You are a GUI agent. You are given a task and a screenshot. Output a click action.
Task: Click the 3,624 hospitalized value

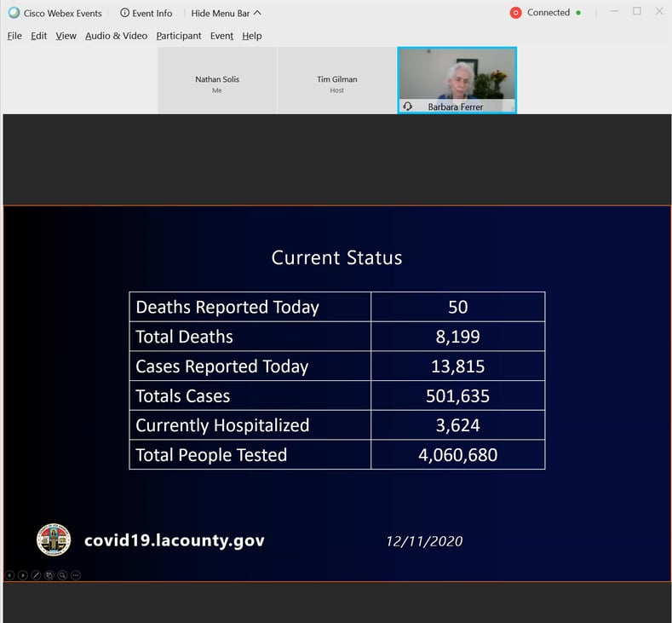coord(457,425)
